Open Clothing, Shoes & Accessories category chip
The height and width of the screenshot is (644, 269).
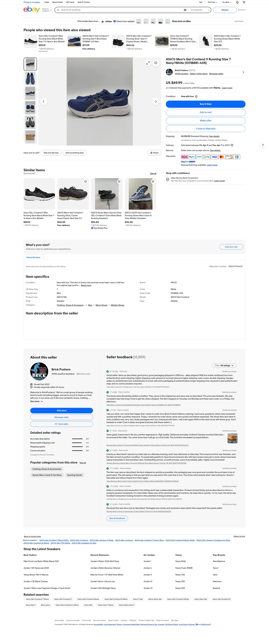(47, 469)
